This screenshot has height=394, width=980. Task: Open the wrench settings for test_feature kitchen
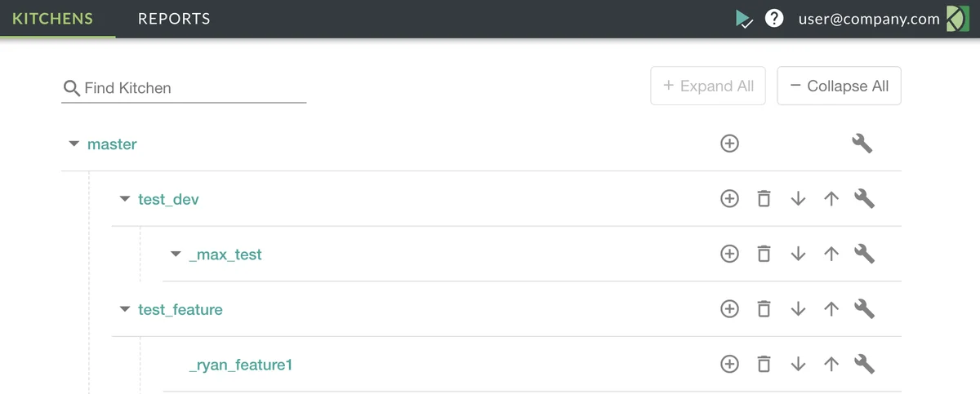[864, 309]
